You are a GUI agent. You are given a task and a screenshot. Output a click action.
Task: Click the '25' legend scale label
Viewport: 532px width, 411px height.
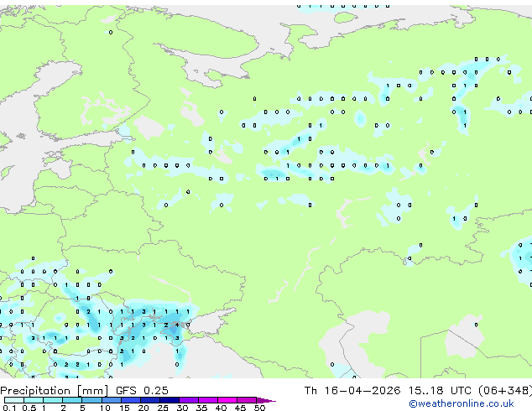(x=163, y=408)
